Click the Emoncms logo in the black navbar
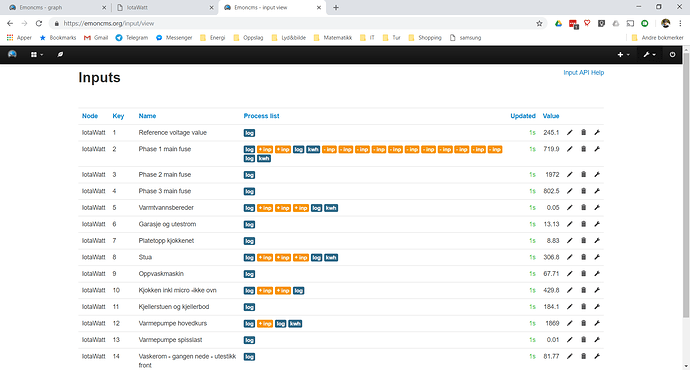The image size is (690, 370). point(12,54)
